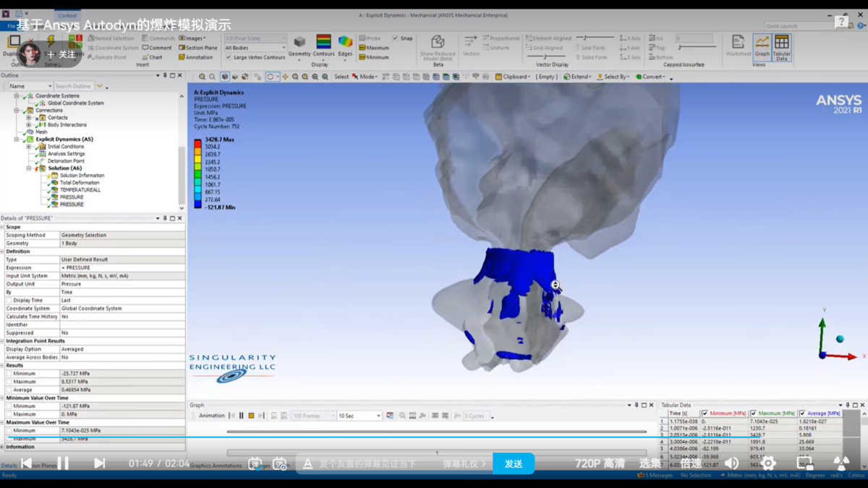Screen dimensions: 868x488
Task: Click Show Reduced Model (Beta)
Action: (x=438, y=48)
